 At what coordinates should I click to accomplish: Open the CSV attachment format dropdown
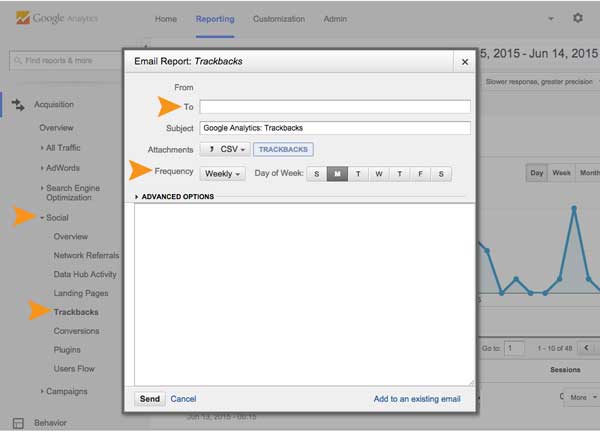point(225,149)
